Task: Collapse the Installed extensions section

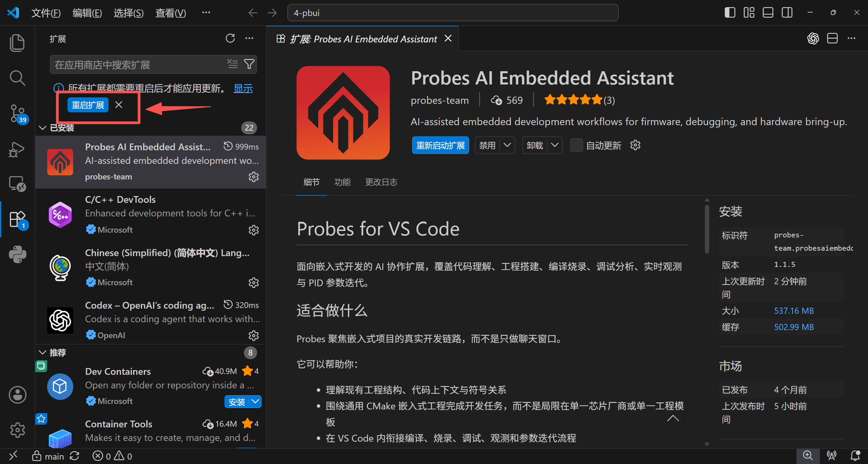Action: tap(42, 128)
